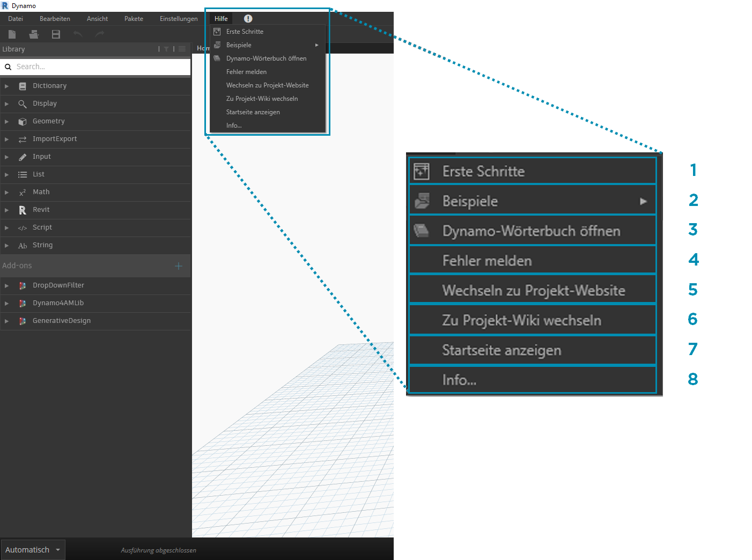The height and width of the screenshot is (560, 752).
Task: Open the Pakete menu
Action: (x=134, y=18)
